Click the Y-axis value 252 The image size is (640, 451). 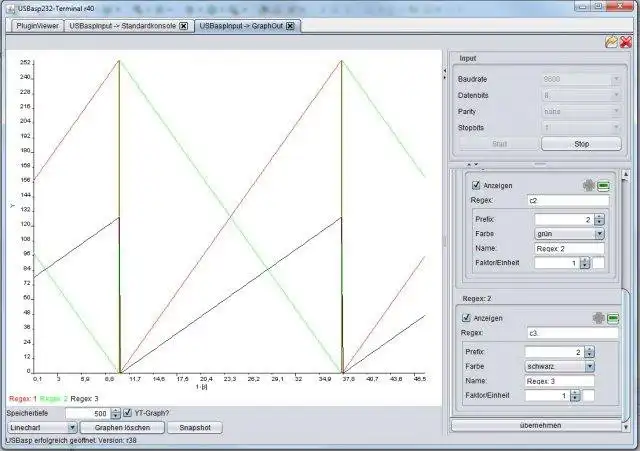coord(25,62)
